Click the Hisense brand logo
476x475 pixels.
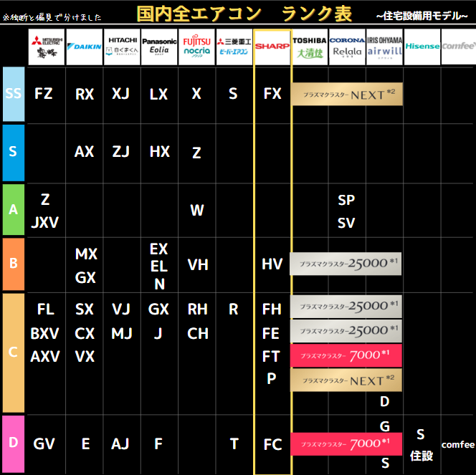[422, 47]
